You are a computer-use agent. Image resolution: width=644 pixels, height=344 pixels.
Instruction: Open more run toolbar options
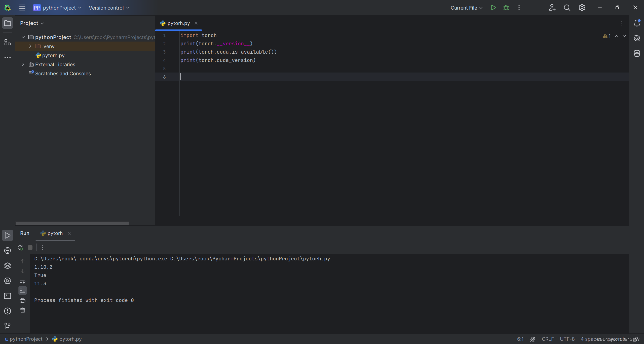(x=43, y=248)
